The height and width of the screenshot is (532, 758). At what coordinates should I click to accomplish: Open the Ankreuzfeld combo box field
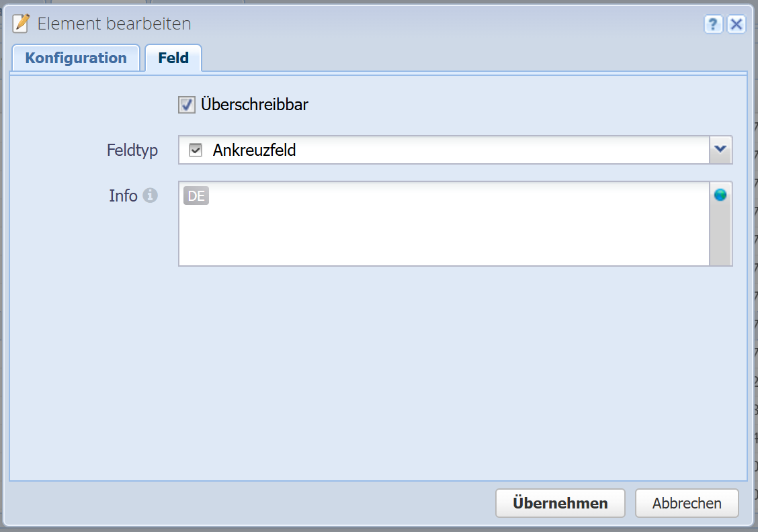[444, 150]
